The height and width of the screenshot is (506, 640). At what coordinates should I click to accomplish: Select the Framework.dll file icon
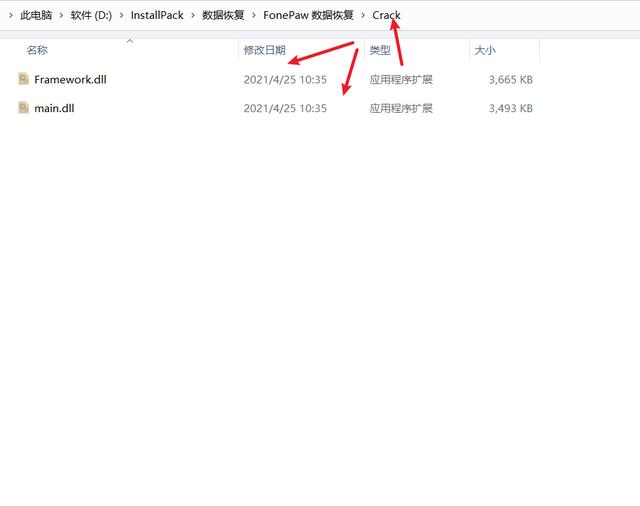[24, 79]
